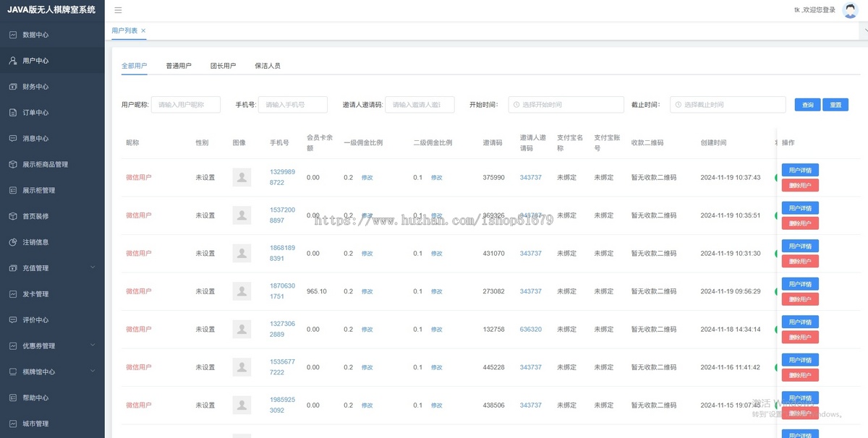Image resolution: width=868 pixels, height=438 pixels.
Task: Open 用户详情 for user 18681898391
Action: [800, 246]
